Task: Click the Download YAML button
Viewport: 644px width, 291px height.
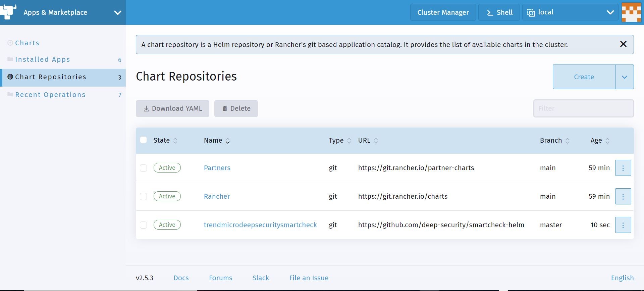Action: tap(172, 108)
